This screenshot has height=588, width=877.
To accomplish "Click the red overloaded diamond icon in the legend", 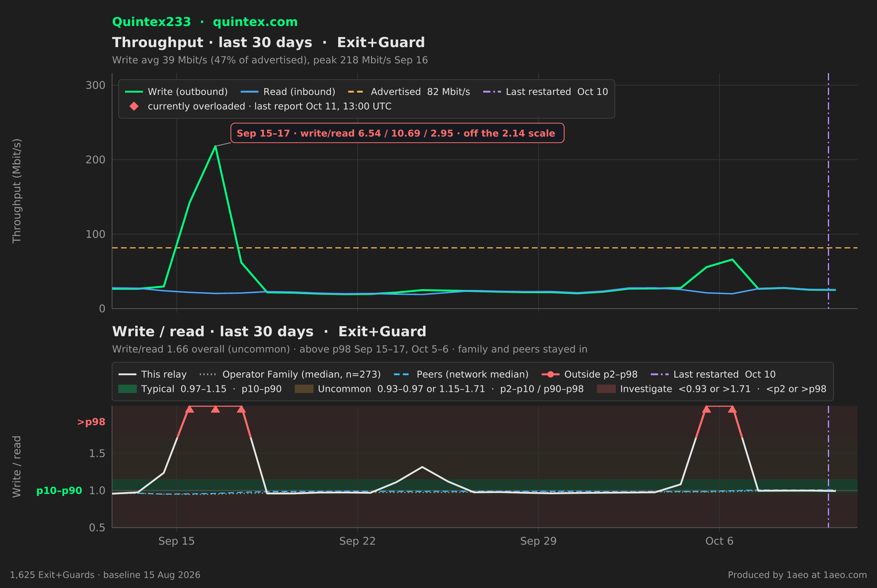I will point(134,106).
